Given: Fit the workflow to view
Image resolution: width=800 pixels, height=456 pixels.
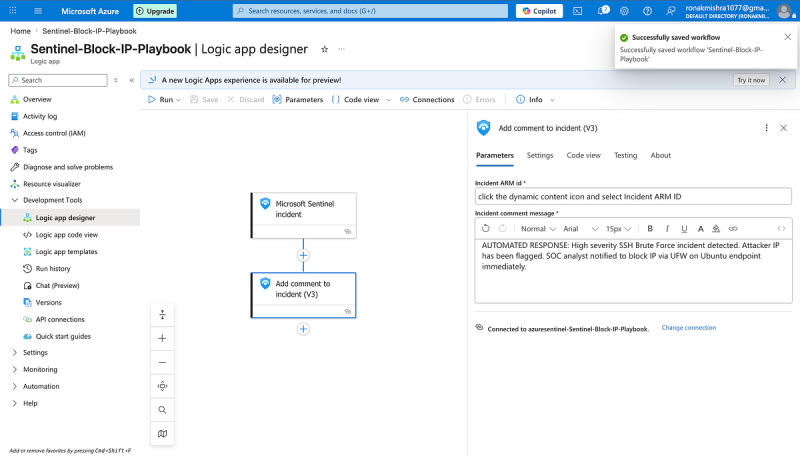Looking at the screenshot, I should click(162, 386).
